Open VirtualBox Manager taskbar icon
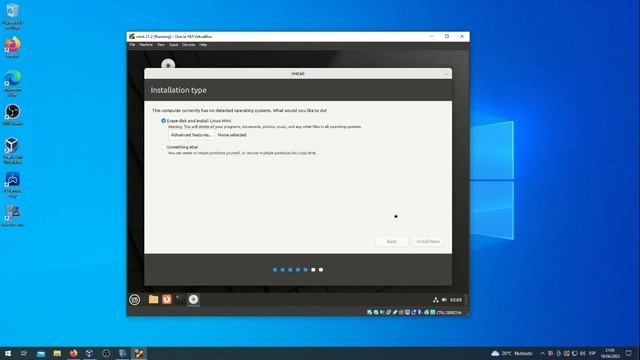The height and width of the screenshot is (360, 640). point(89,353)
